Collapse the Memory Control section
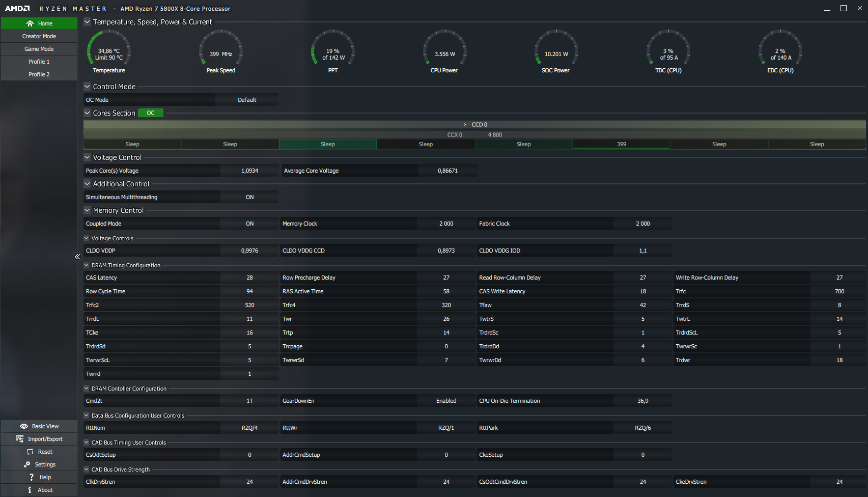The image size is (868, 497). 87,210
